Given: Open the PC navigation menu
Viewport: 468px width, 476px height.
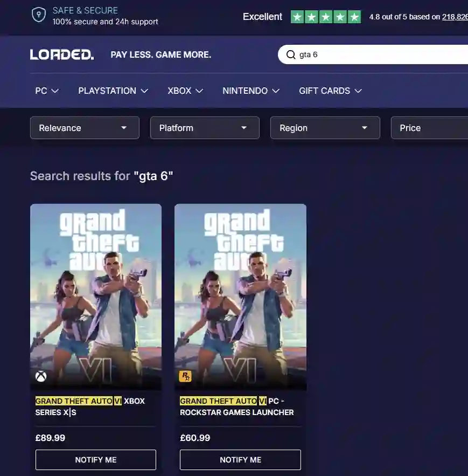Looking at the screenshot, I should point(47,91).
